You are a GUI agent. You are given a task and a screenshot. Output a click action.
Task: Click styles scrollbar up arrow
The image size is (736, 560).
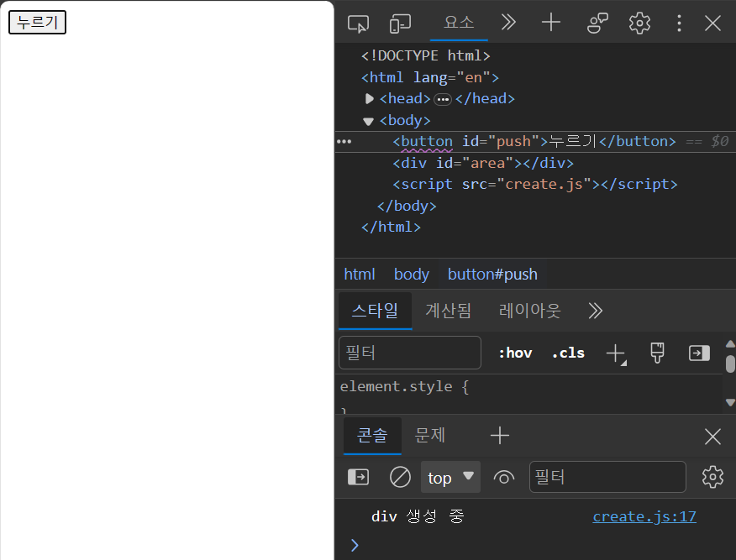click(730, 344)
